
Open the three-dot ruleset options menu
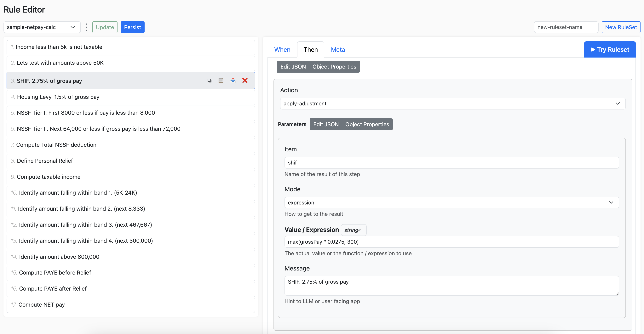[x=87, y=27]
